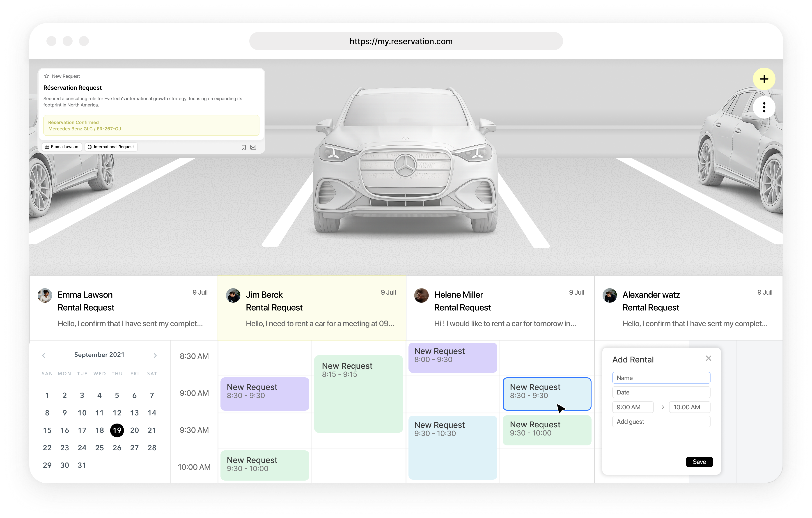This screenshot has height=518, width=812.
Task: Click Jim Berck's avatar photo
Action: point(233,296)
